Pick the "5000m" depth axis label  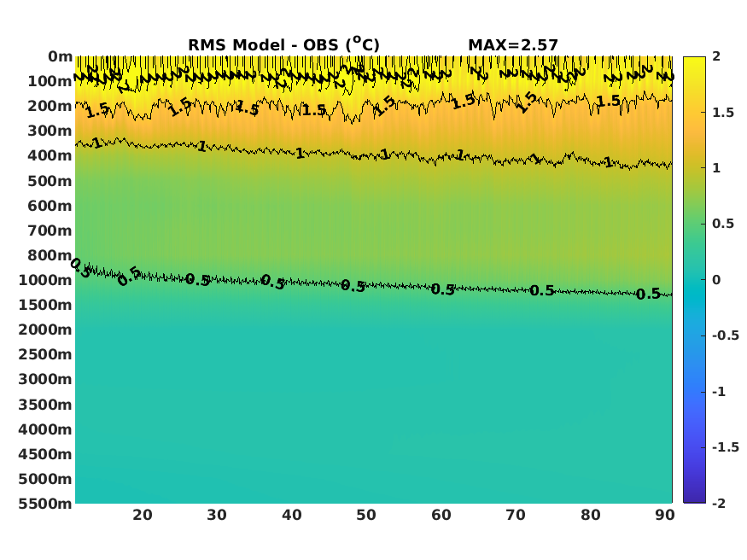point(45,479)
